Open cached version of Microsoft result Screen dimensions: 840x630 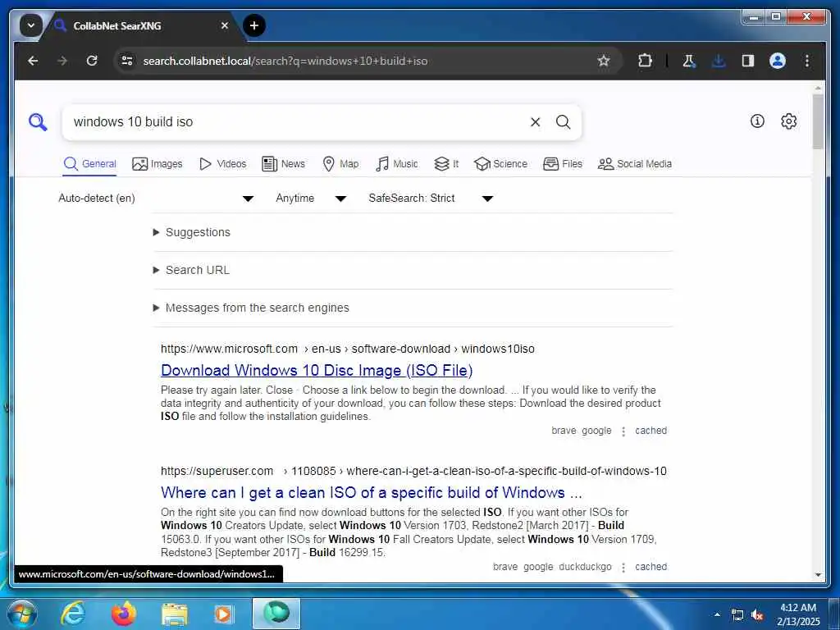pyautogui.click(x=651, y=431)
